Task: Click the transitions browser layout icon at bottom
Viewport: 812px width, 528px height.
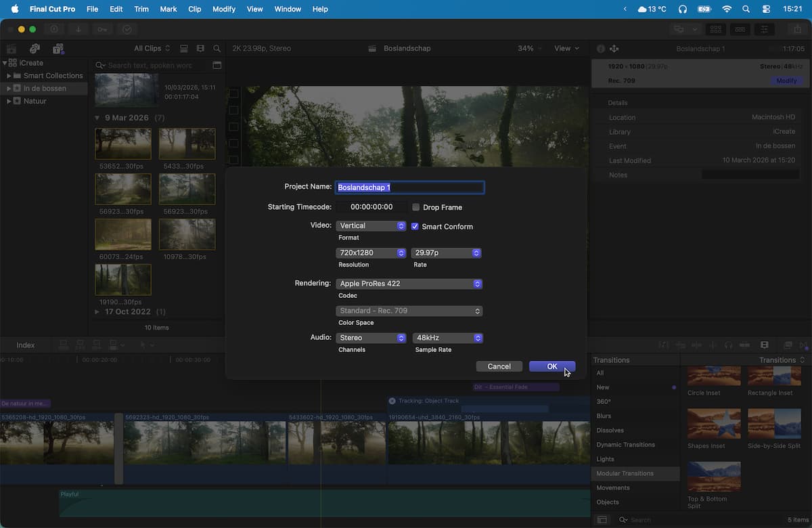Action: pyautogui.click(x=602, y=520)
